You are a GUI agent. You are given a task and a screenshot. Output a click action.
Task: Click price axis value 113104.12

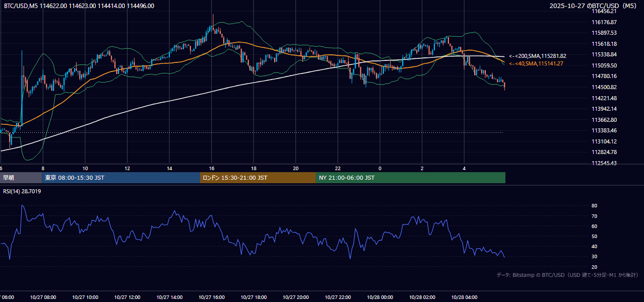[604, 141]
